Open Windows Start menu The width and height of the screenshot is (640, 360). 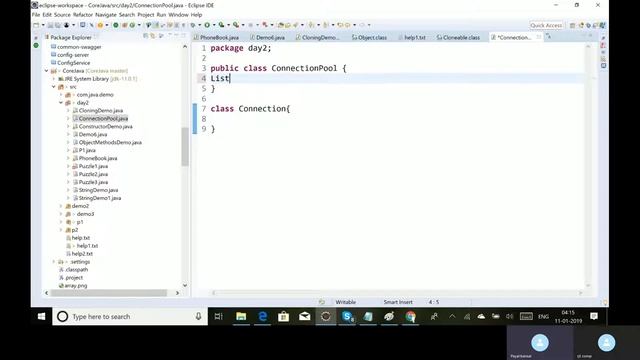(41, 316)
